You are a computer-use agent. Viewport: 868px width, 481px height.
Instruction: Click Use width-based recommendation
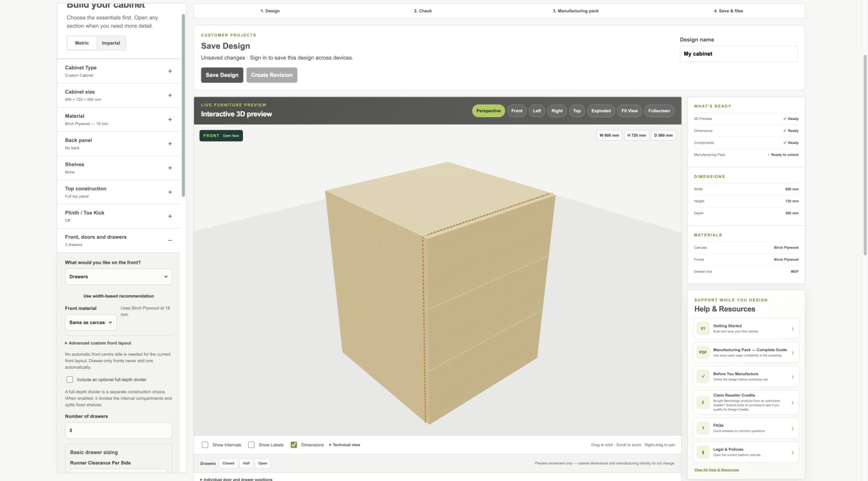(x=118, y=296)
